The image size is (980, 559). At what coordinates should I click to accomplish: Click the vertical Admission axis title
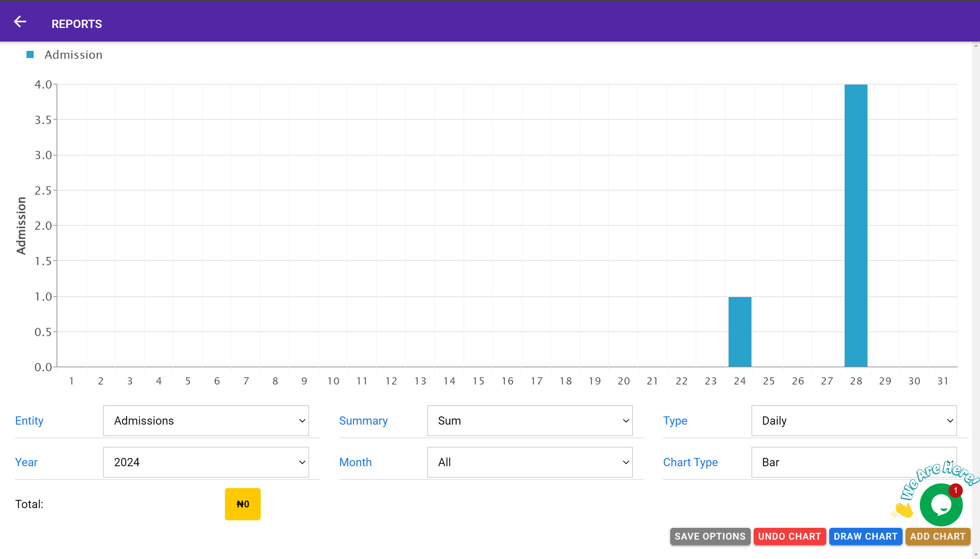(21, 226)
